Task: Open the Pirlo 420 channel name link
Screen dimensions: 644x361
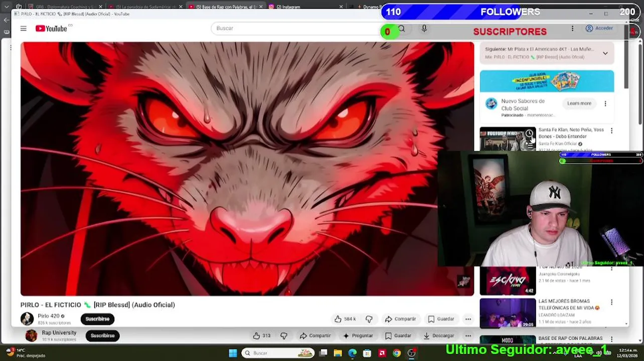Action: point(49,316)
